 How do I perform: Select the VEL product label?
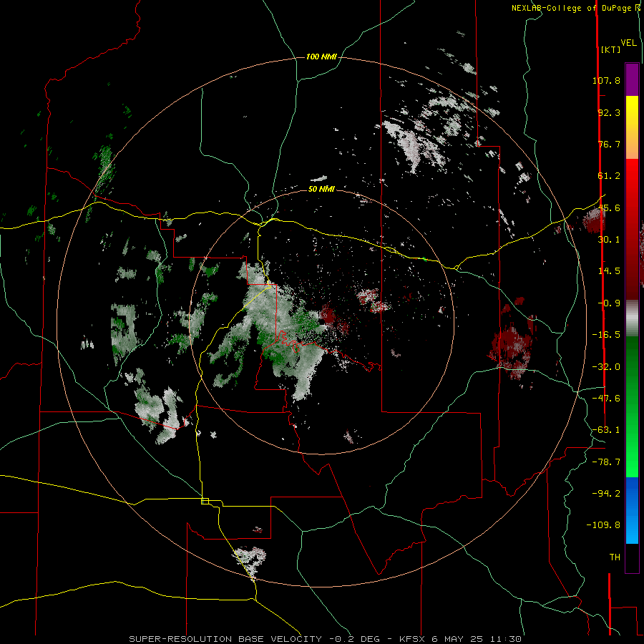point(628,43)
